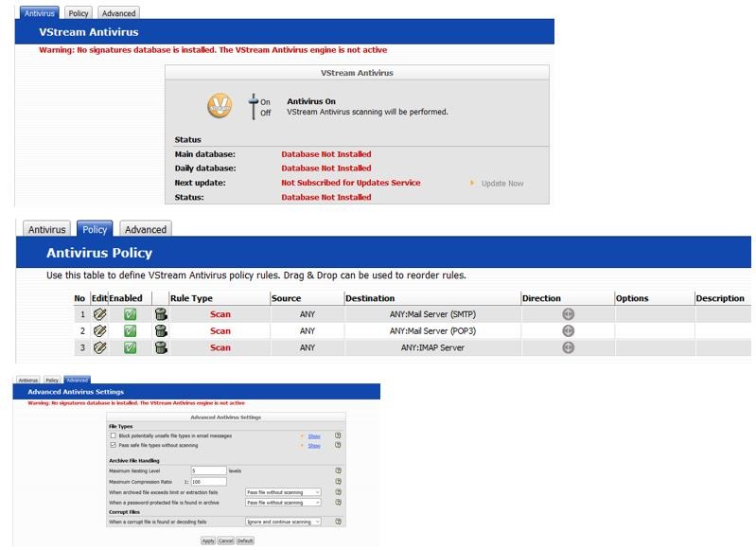
Task: Open help for password-protected file option
Action: (338, 503)
